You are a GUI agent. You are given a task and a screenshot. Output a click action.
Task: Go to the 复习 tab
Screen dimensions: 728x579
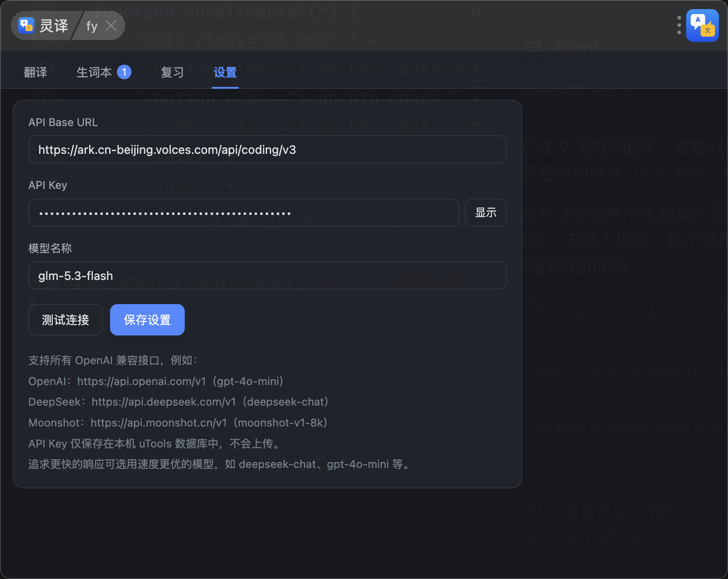(x=172, y=72)
